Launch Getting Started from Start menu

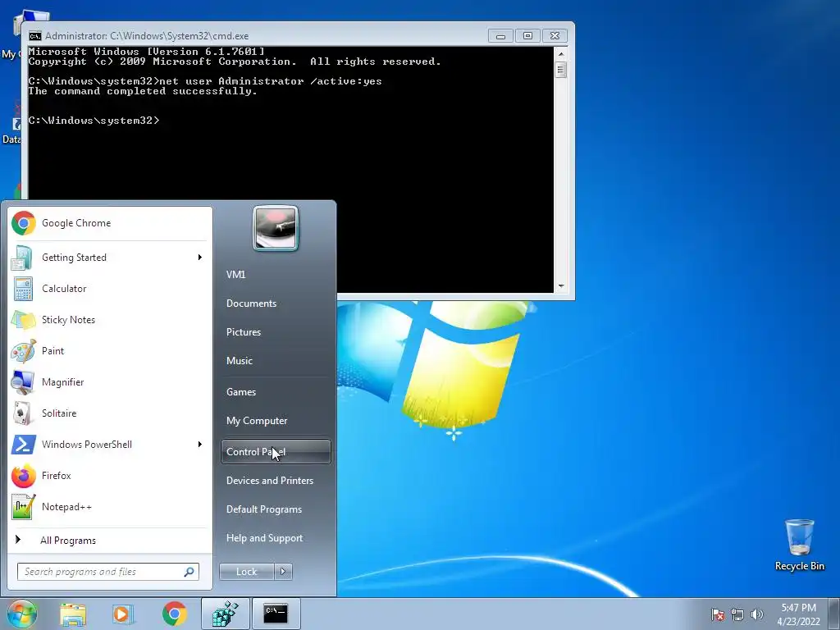[x=109, y=258]
